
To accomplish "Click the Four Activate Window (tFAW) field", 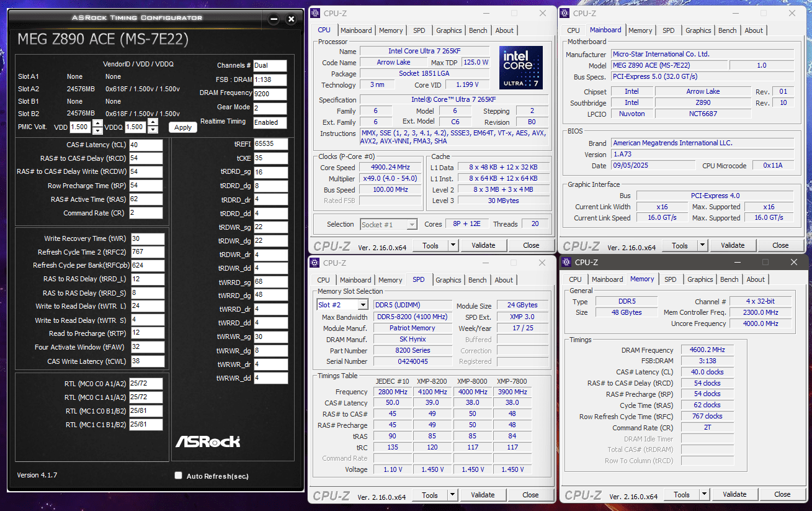I will 147,347.
